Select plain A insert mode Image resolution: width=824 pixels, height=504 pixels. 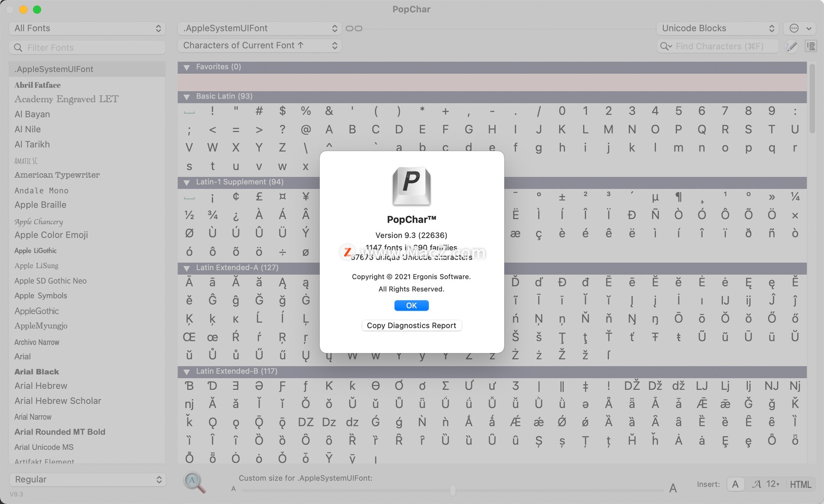click(x=735, y=484)
